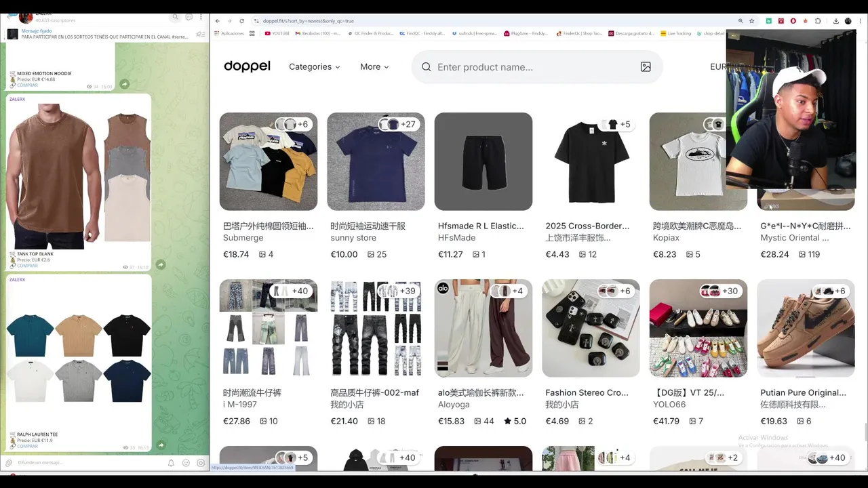Select the +39 variants on €21.40 jeans
The image size is (868, 488).
pos(399,291)
